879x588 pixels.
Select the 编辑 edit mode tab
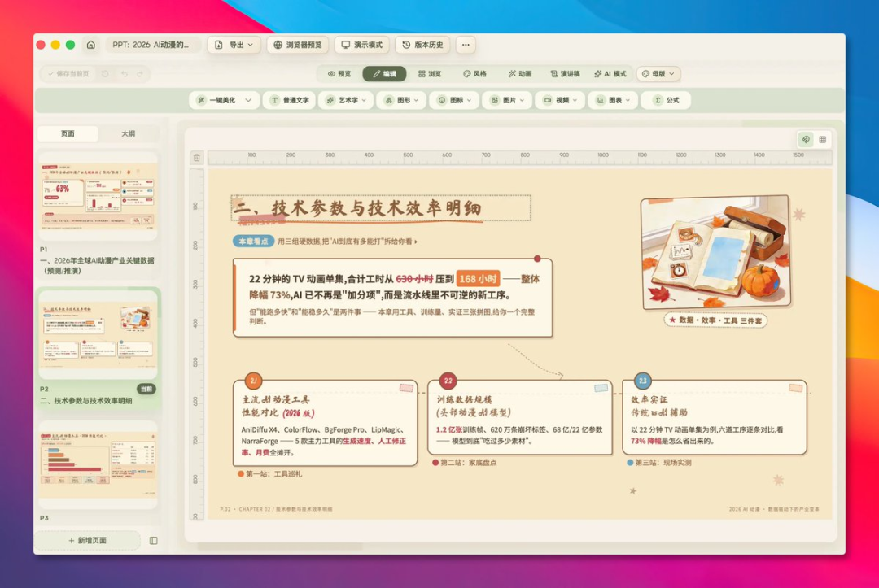coord(384,74)
